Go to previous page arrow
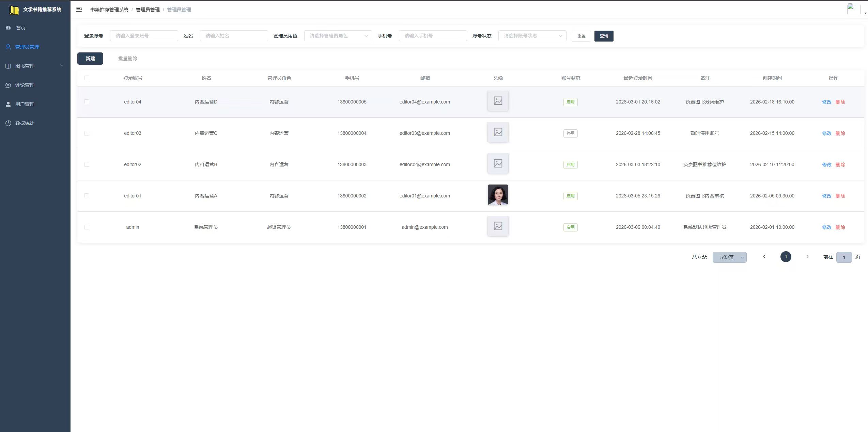The width and height of the screenshot is (868, 432). point(764,257)
